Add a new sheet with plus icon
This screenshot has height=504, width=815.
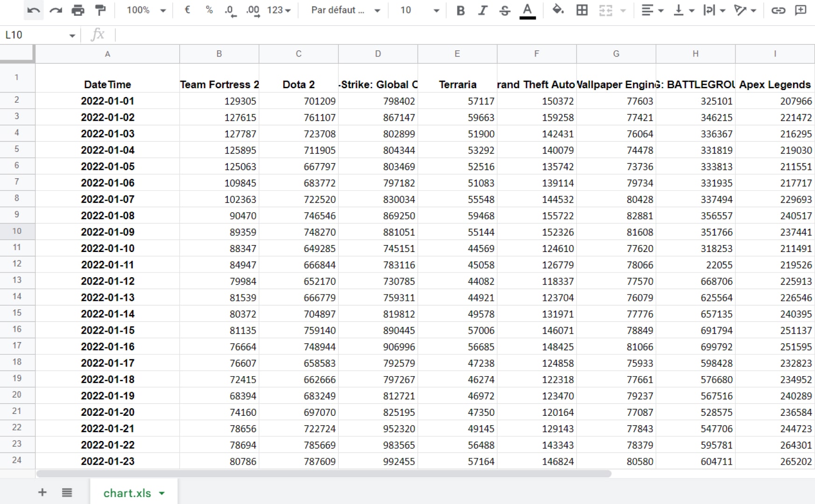(42, 492)
